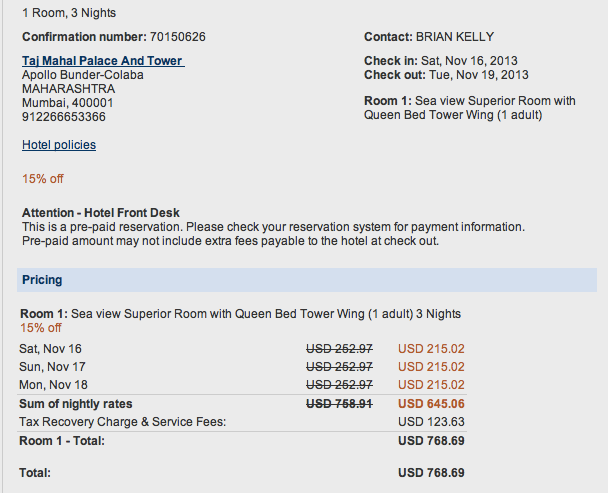Click the Attention - Hotel Front Desk heading
The width and height of the screenshot is (608, 493).
point(101,213)
